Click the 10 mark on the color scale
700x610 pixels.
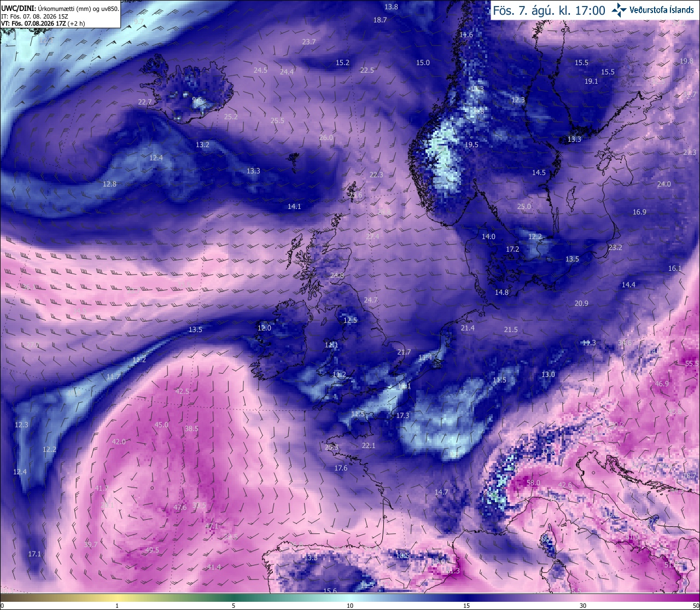click(x=350, y=606)
